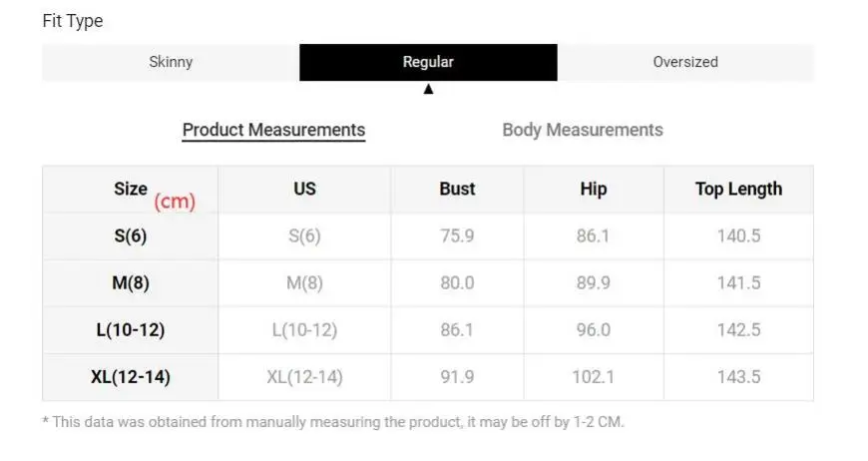Screen dimensions: 868x461
Task: Open the Product Measurements tab
Action: click(x=273, y=130)
